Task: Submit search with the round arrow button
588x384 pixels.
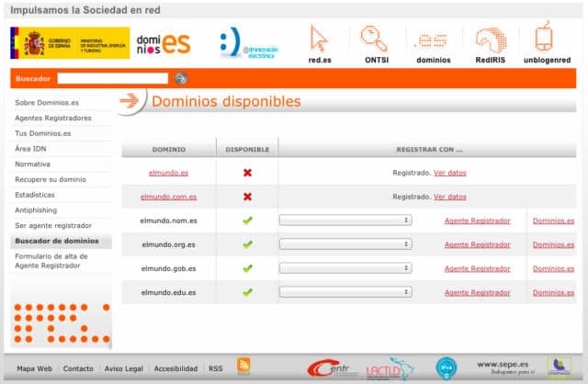Action: click(x=181, y=78)
